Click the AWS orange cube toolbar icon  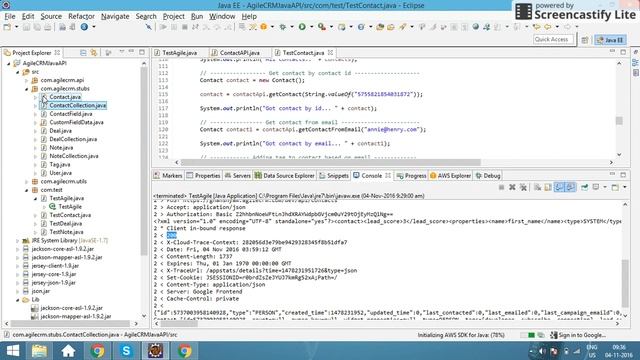click(x=264, y=27)
